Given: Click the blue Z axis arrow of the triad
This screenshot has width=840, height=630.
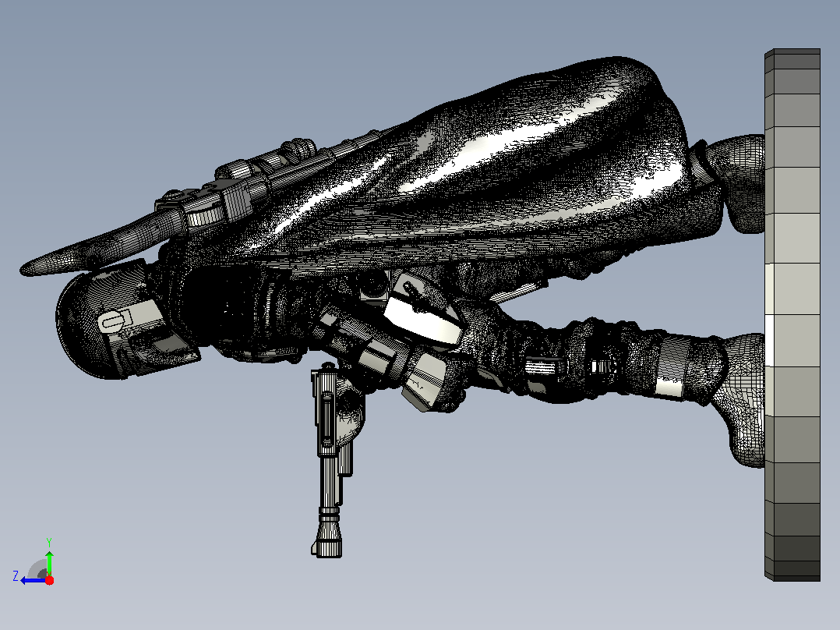Looking at the screenshot, I should [x=34, y=580].
